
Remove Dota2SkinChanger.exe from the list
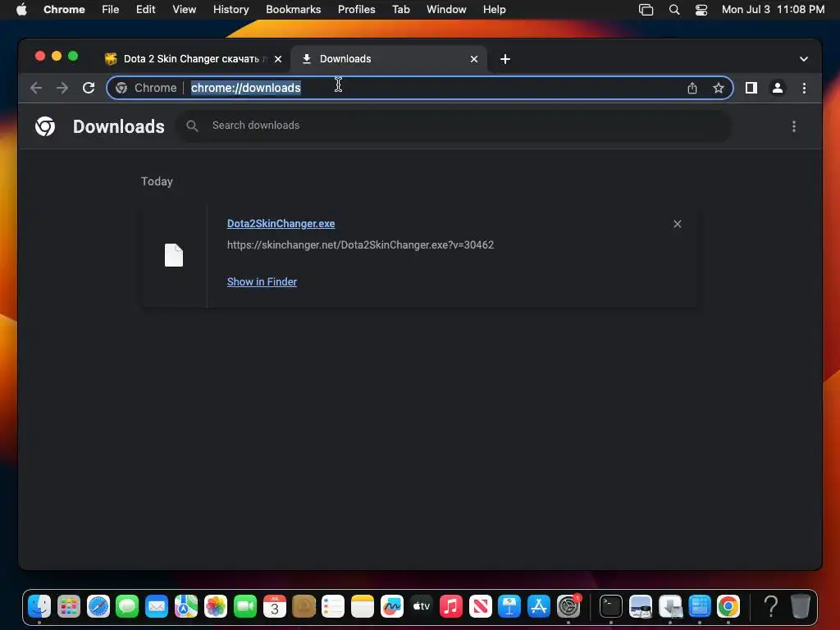(677, 224)
